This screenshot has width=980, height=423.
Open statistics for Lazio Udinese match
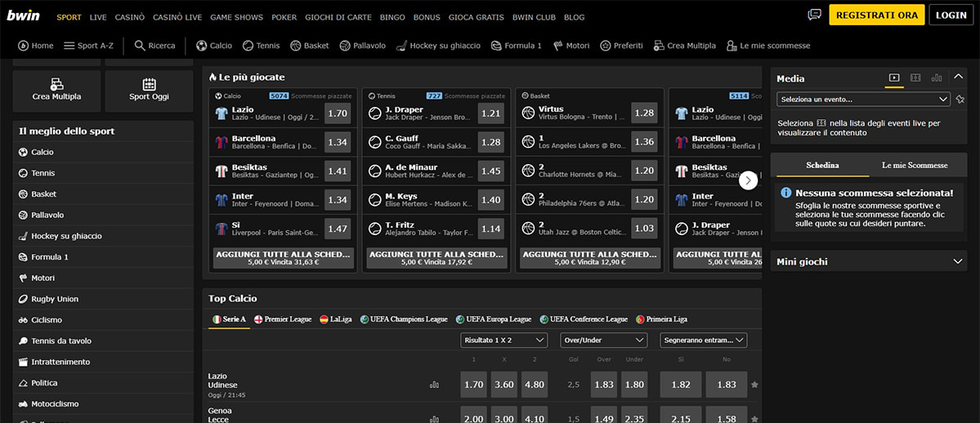click(434, 385)
